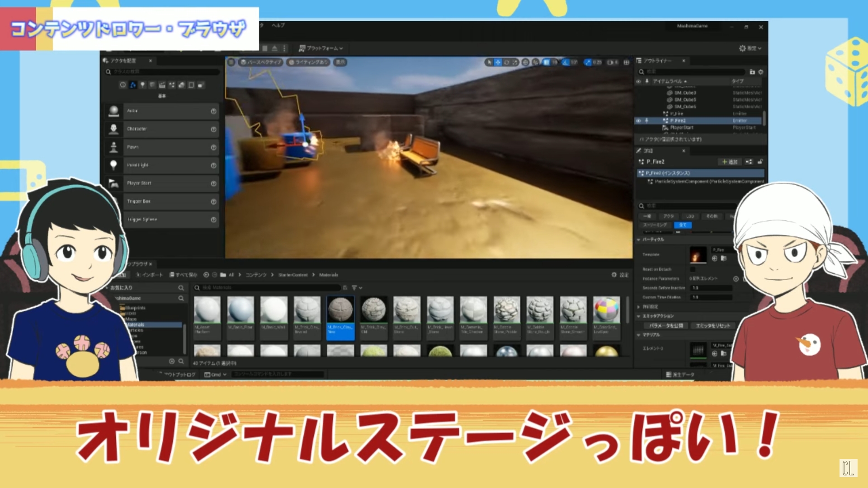The width and height of the screenshot is (868, 488).
Task: Select the Player Start actor icon
Action: pos(113,183)
